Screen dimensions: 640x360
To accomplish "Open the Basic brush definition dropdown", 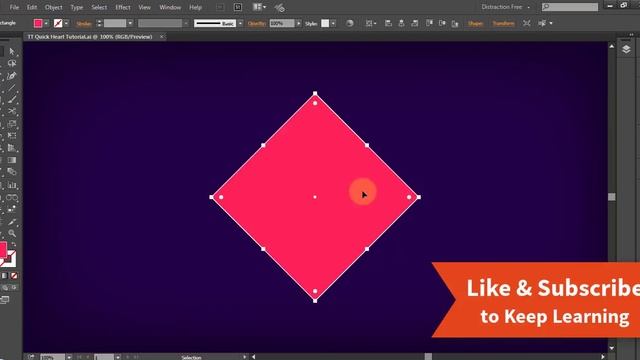I will tap(240, 24).
